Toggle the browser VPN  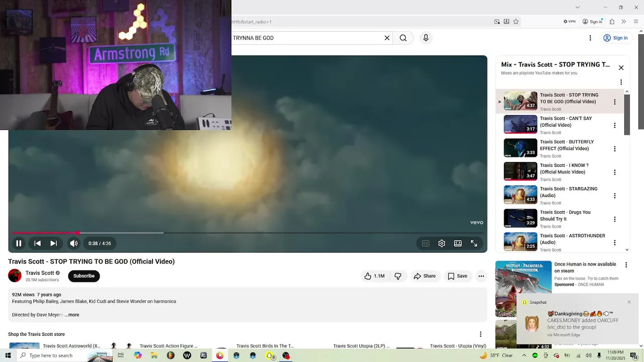570,22
